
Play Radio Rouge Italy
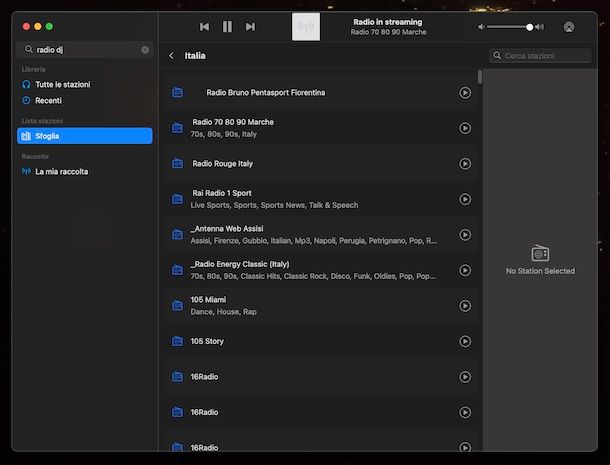tap(465, 164)
